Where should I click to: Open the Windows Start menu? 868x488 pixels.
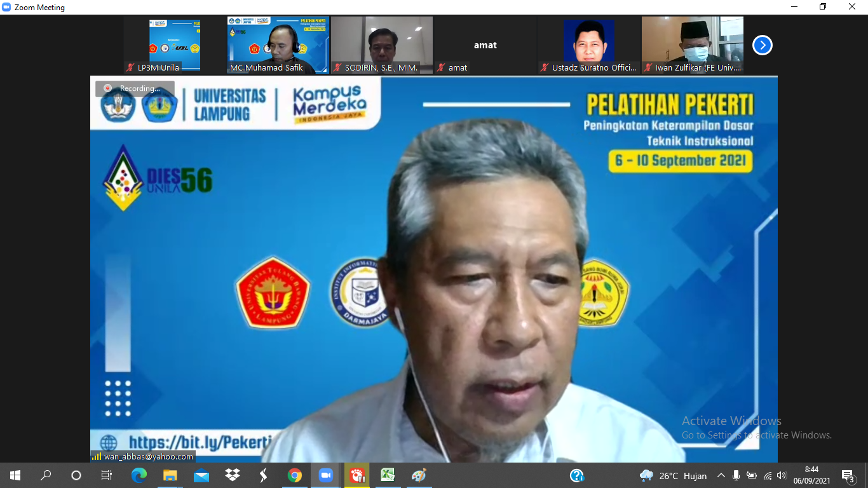[x=15, y=475]
